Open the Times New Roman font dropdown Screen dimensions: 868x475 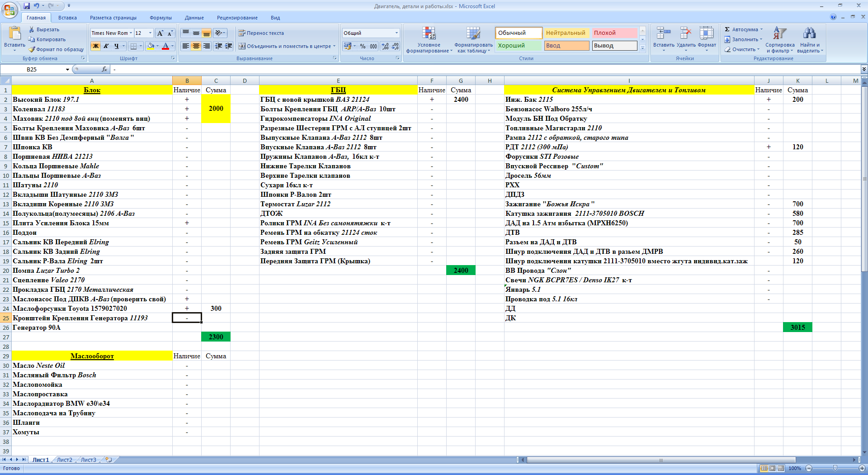tap(131, 33)
